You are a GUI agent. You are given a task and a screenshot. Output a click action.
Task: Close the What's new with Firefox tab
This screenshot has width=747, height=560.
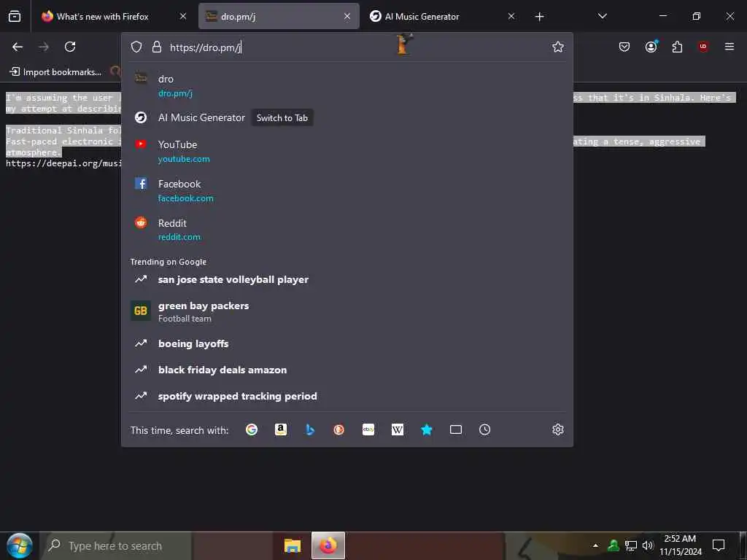coord(183,17)
